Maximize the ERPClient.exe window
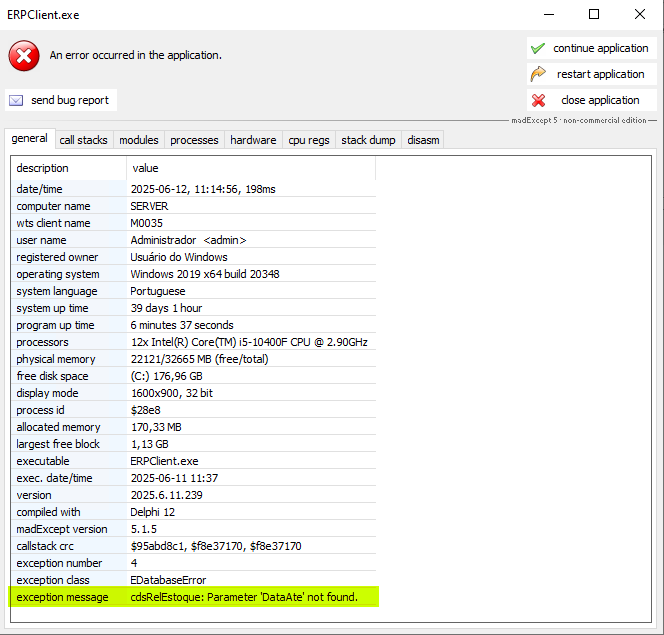Viewport: 664px width, 635px height. click(x=594, y=15)
